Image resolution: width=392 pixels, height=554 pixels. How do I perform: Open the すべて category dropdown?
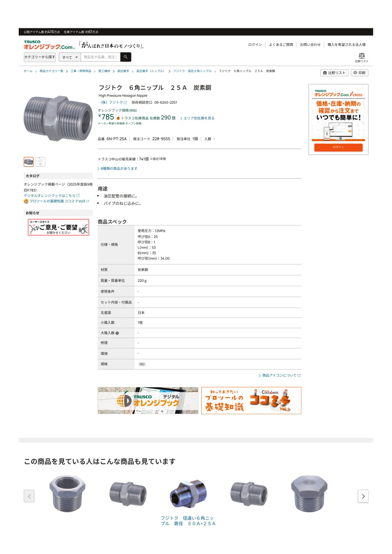click(x=70, y=57)
